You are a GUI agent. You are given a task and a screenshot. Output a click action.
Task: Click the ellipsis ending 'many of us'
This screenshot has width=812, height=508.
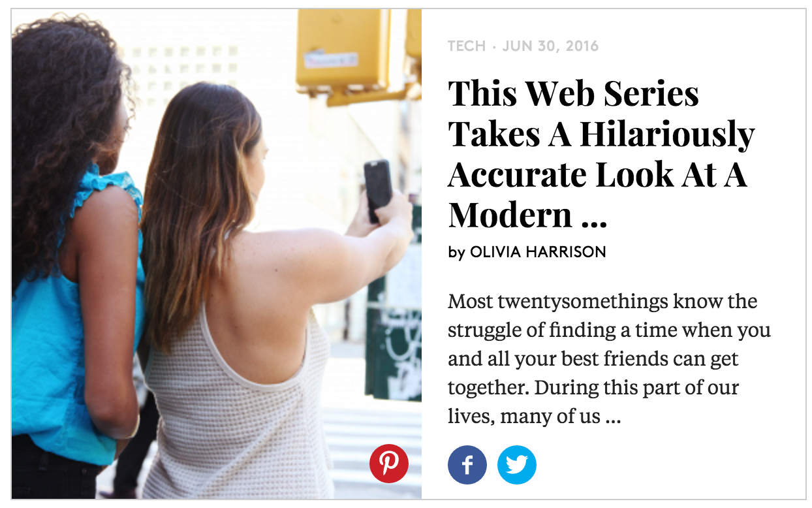point(613,417)
